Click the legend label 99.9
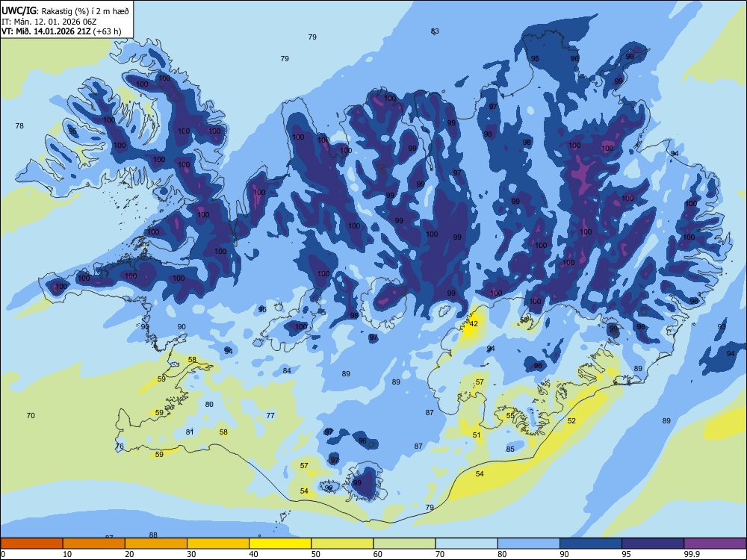The height and width of the screenshot is (560, 747). pyautogui.click(x=691, y=554)
